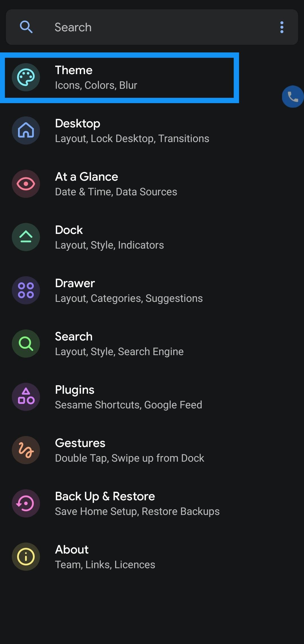Tap the Theme palette icon
The image size is (304, 644).
(x=26, y=77)
